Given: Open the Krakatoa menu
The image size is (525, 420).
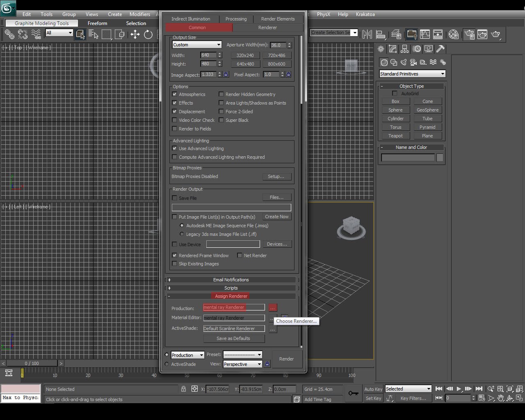Looking at the screenshot, I should point(365,14).
